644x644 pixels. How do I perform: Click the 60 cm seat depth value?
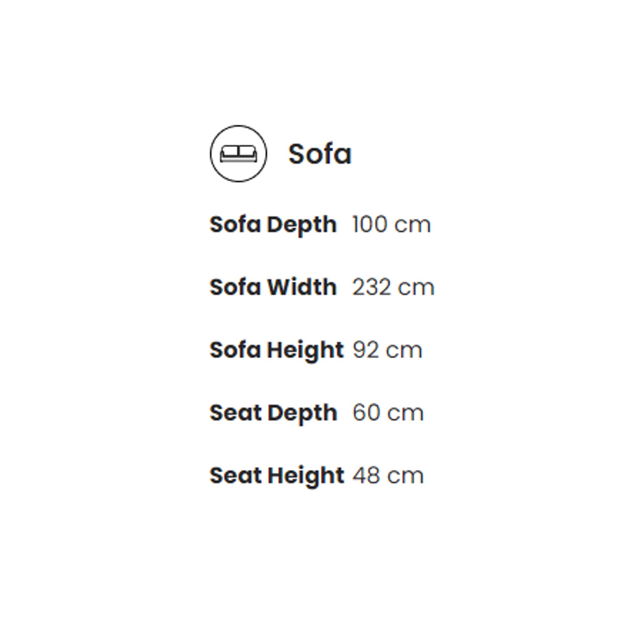[388, 413]
